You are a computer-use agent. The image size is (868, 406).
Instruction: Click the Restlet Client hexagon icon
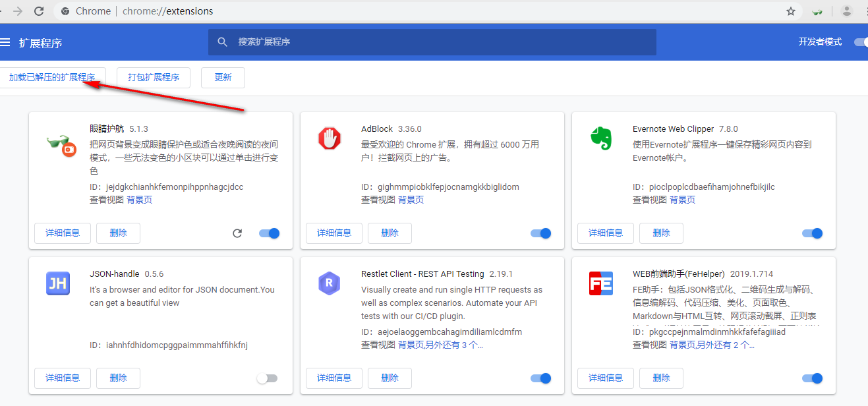pos(329,283)
